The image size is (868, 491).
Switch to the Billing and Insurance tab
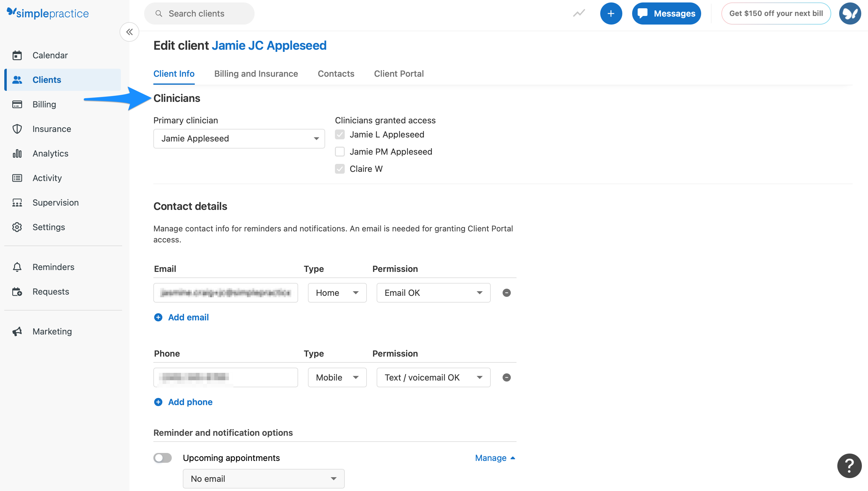coord(256,74)
